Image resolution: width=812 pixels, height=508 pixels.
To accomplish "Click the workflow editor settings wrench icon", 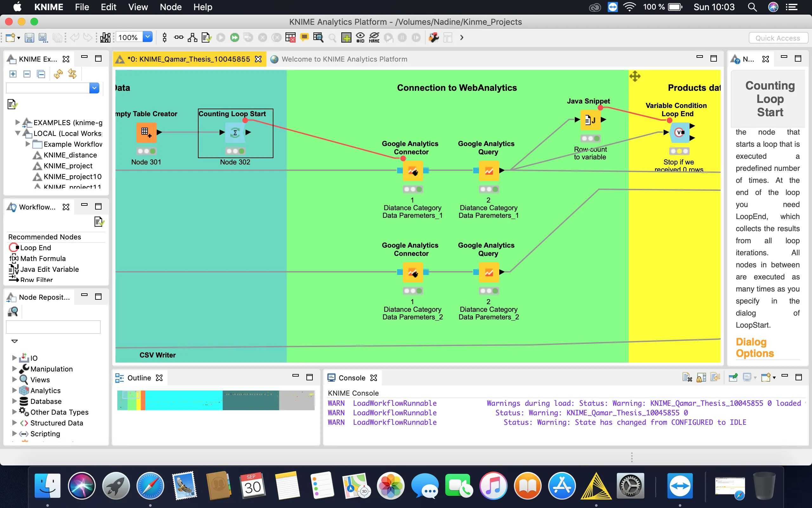I will click(434, 38).
